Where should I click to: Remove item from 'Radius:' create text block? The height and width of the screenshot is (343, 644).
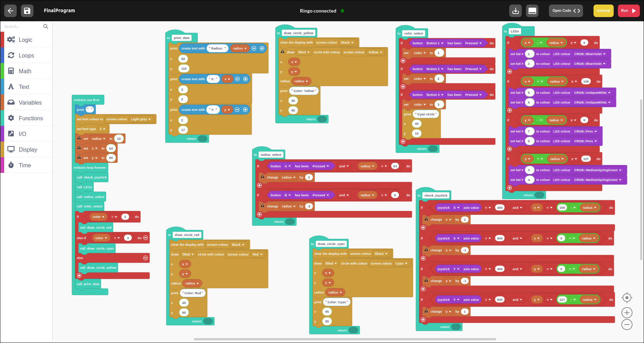pos(254,48)
